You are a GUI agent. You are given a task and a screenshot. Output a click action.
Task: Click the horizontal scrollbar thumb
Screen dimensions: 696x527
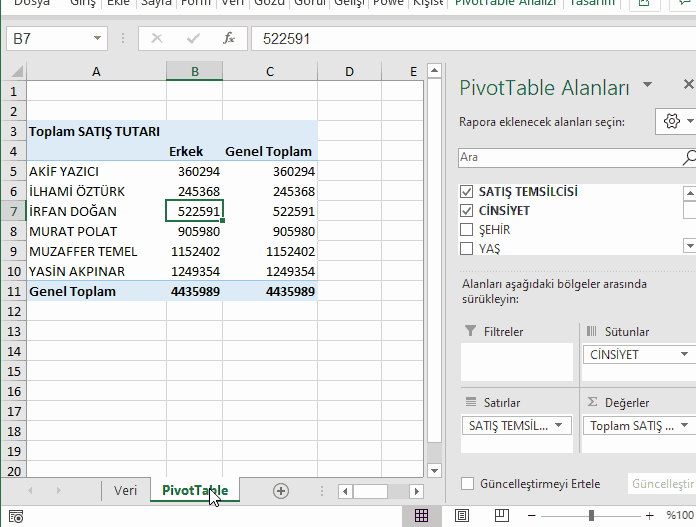370,491
